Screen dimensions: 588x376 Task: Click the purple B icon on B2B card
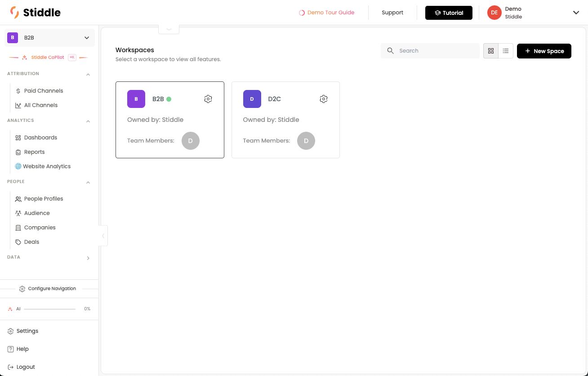(136, 99)
